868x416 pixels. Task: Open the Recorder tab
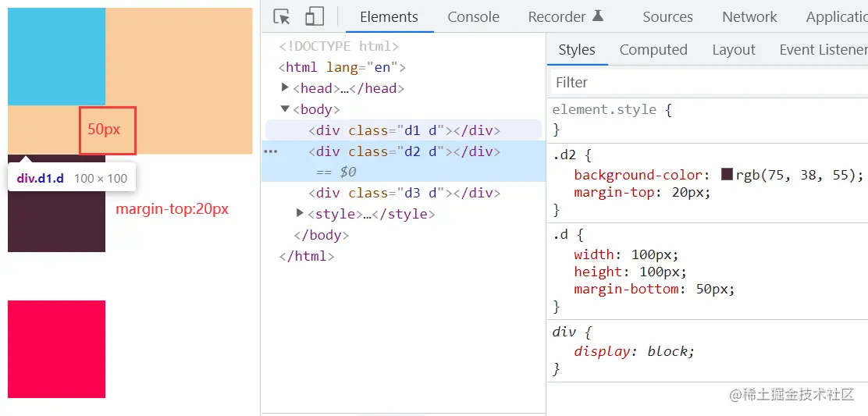pos(557,17)
